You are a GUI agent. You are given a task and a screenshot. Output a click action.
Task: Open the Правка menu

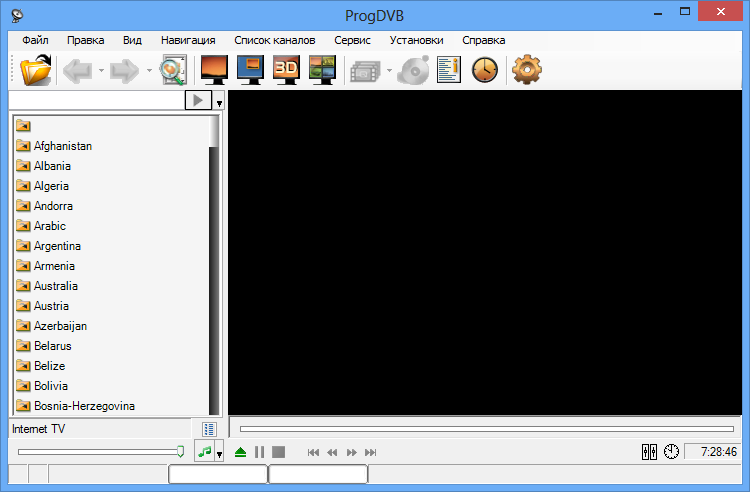(x=86, y=40)
